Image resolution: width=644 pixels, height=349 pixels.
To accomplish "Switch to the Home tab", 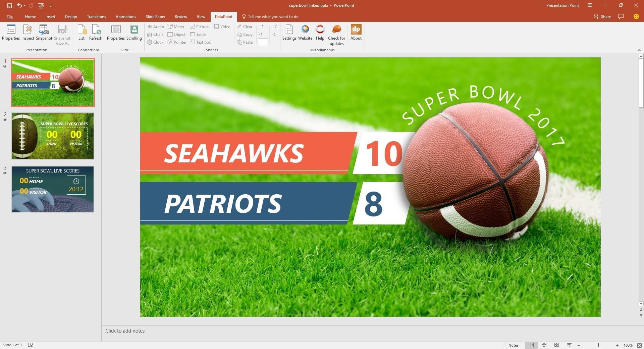I will click(30, 17).
